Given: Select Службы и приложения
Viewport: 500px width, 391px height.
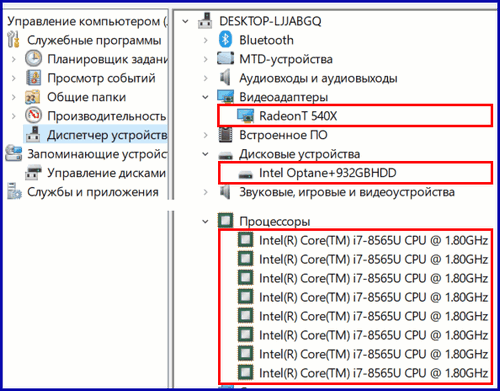Looking at the screenshot, I should [x=93, y=192].
